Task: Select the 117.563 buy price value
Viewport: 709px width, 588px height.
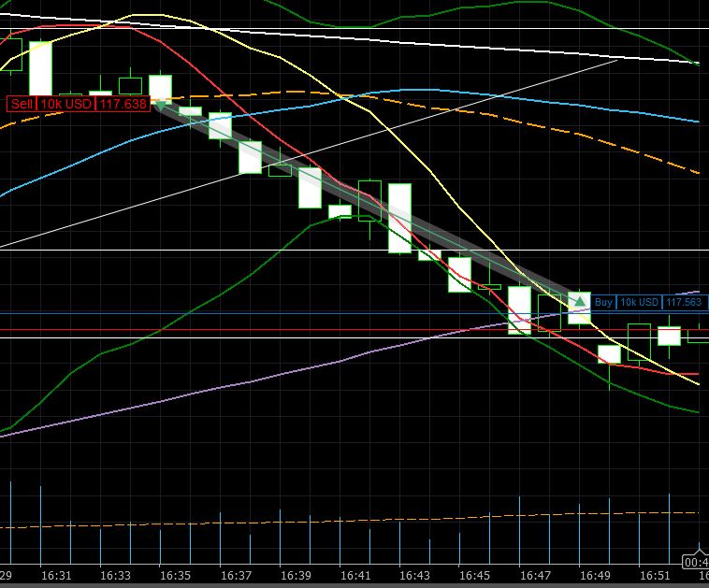Action: click(684, 302)
